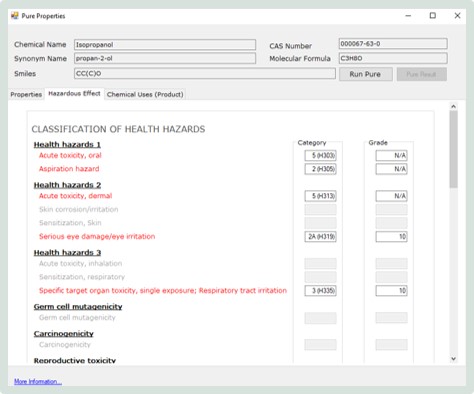Click the Acute toxicity, oral label

coord(70,155)
